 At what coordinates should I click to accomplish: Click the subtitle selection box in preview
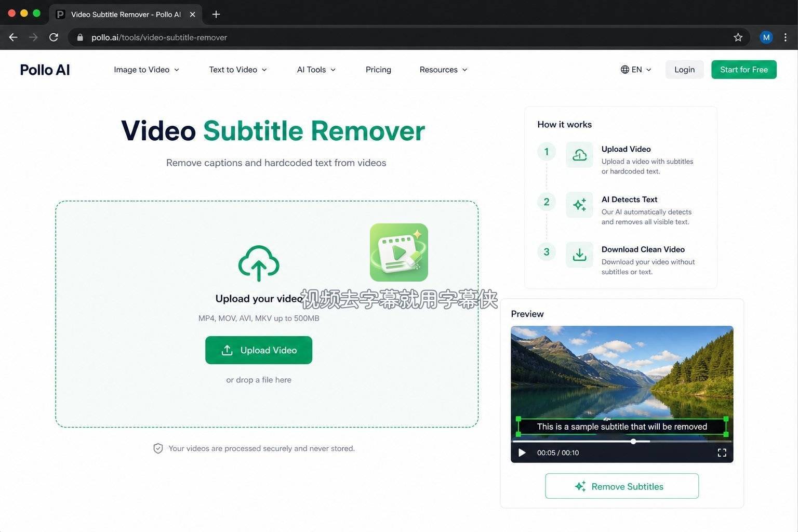point(622,427)
